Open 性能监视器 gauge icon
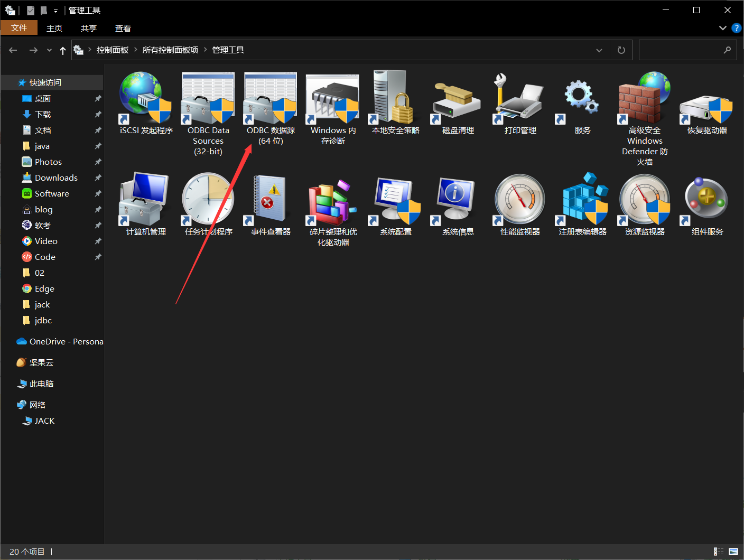The image size is (744, 560). (520, 204)
